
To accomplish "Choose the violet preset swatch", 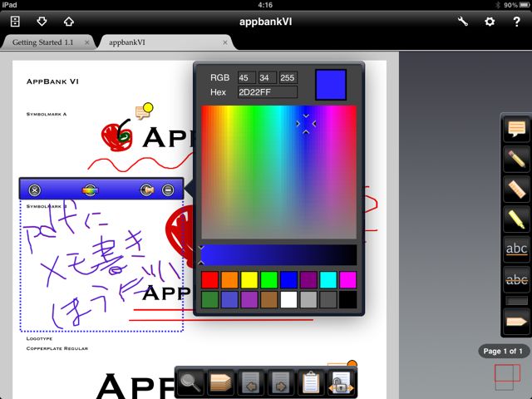I will (x=249, y=300).
